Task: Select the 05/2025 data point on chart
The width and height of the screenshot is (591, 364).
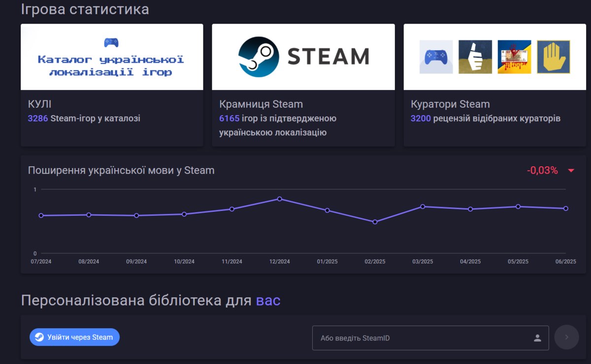Action: [x=518, y=207]
